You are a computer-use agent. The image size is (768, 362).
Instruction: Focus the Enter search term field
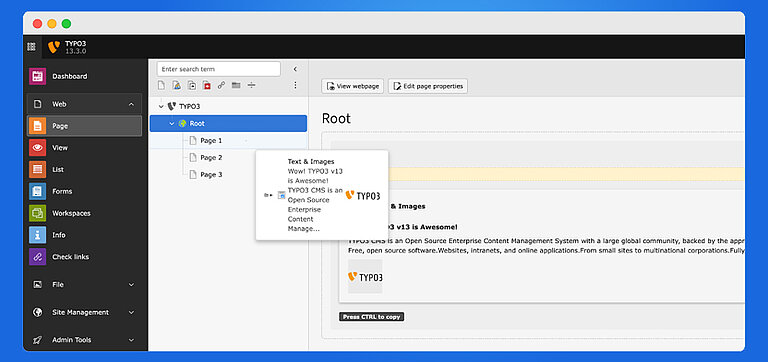(218, 69)
